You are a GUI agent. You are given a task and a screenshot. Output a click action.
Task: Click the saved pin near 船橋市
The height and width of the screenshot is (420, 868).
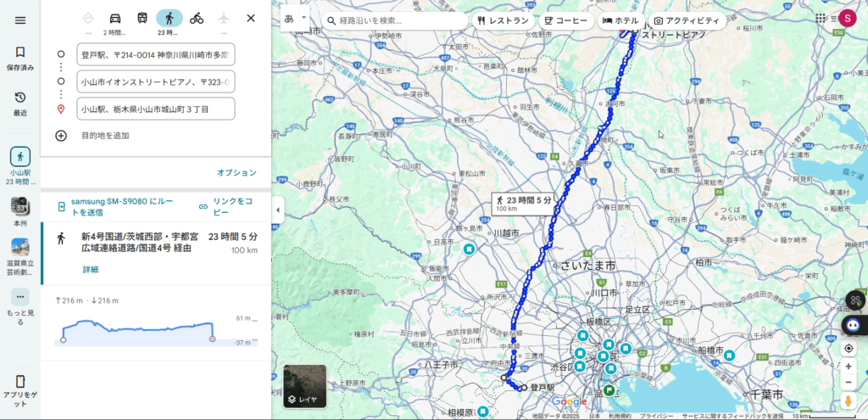point(730,356)
